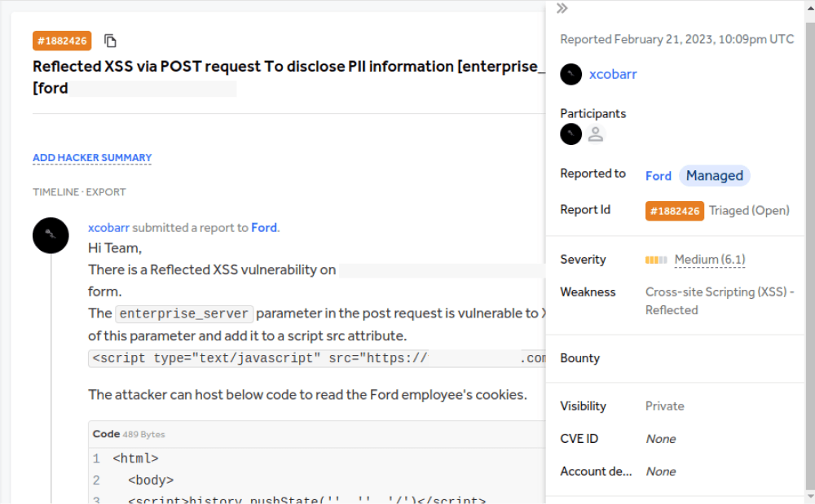Viewport: 815px width, 504px height.
Task: Open the Medium (6.1) severity details
Action: click(x=710, y=260)
